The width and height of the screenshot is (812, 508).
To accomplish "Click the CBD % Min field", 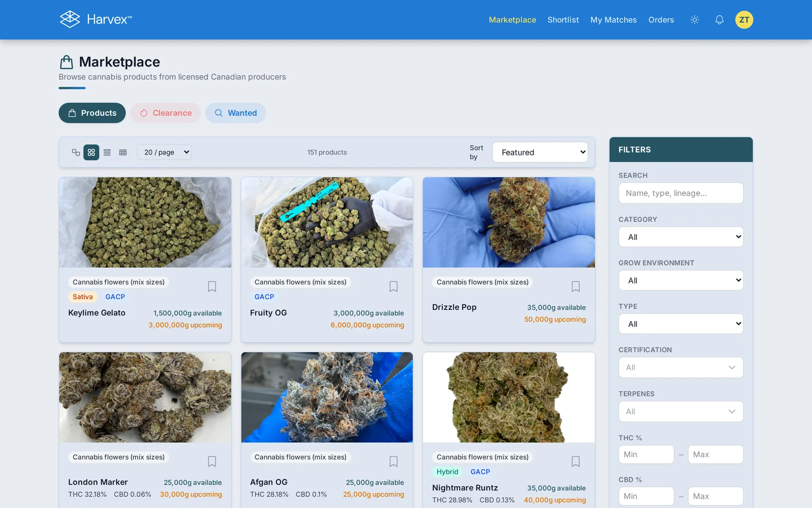I will (x=646, y=496).
